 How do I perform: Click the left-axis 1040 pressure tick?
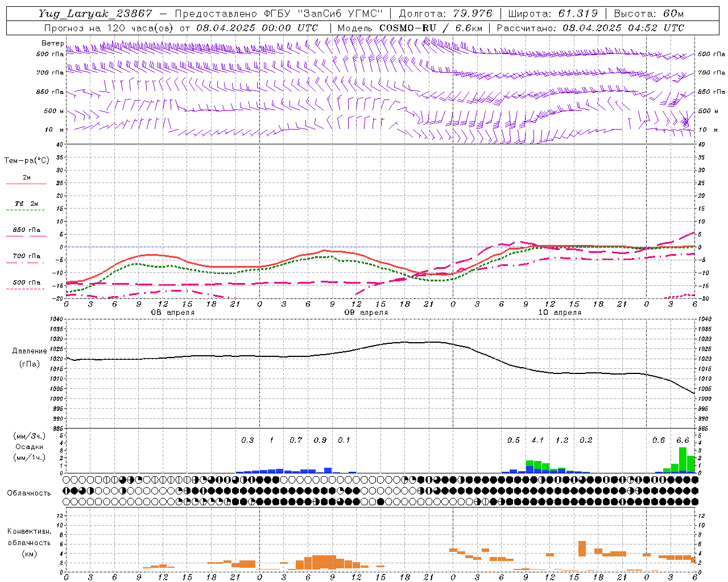pyautogui.click(x=56, y=319)
